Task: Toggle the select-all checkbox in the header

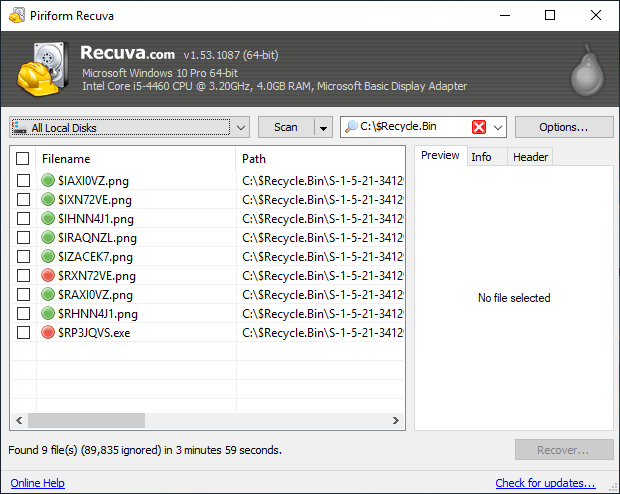Action: click(x=23, y=159)
